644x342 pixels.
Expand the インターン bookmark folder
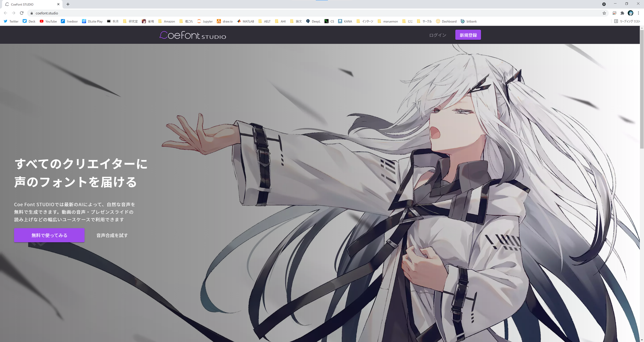(x=365, y=21)
